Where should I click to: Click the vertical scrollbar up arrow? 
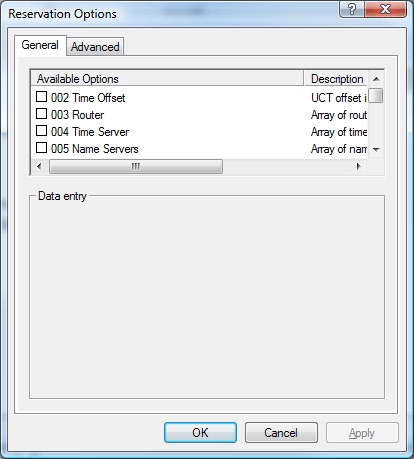coord(376,79)
